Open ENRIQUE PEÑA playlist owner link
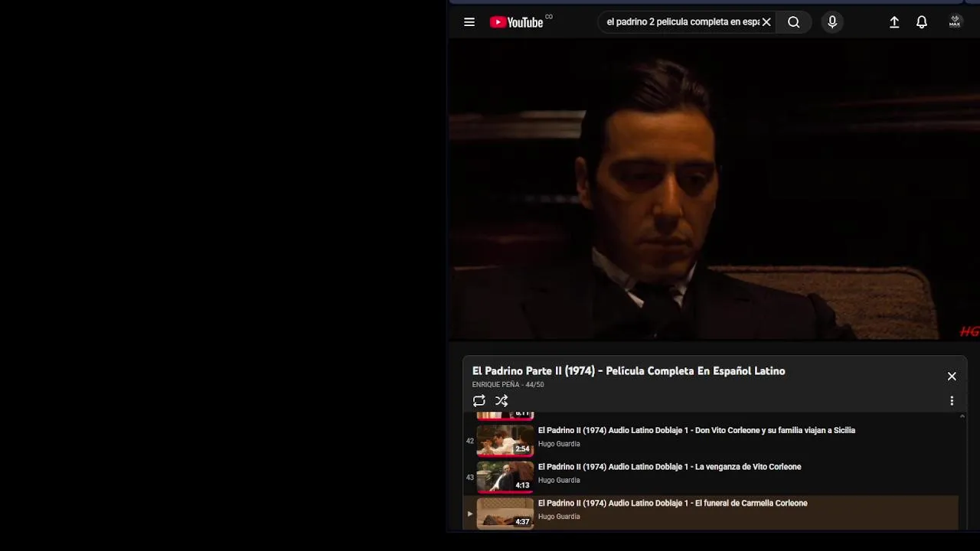This screenshot has height=551, width=980. point(495,385)
